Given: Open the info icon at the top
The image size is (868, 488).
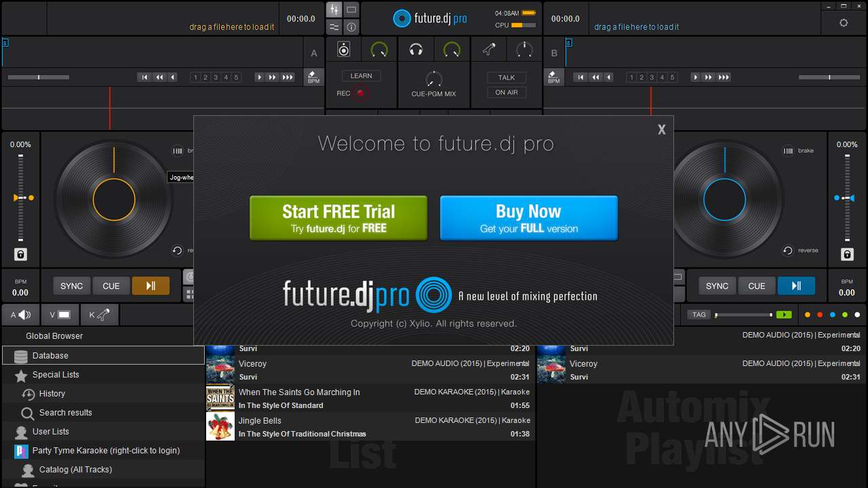Looking at the screenshot, I should (351, 27).
